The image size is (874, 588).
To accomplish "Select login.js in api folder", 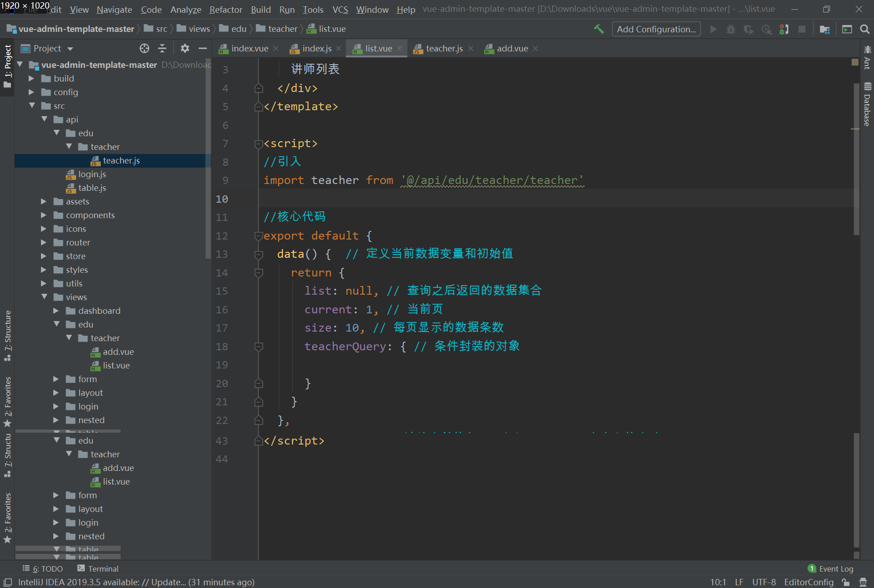I will tap(92, 174).
